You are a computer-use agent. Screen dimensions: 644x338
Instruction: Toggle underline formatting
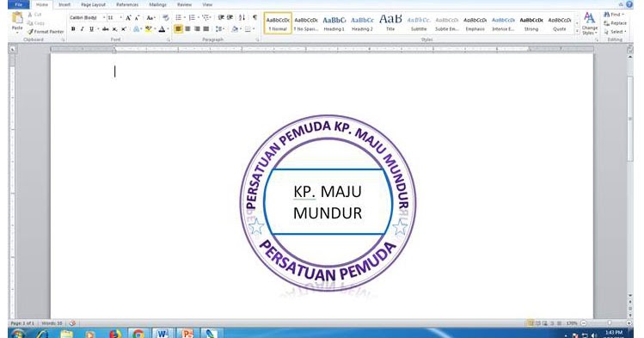[91, 29]
